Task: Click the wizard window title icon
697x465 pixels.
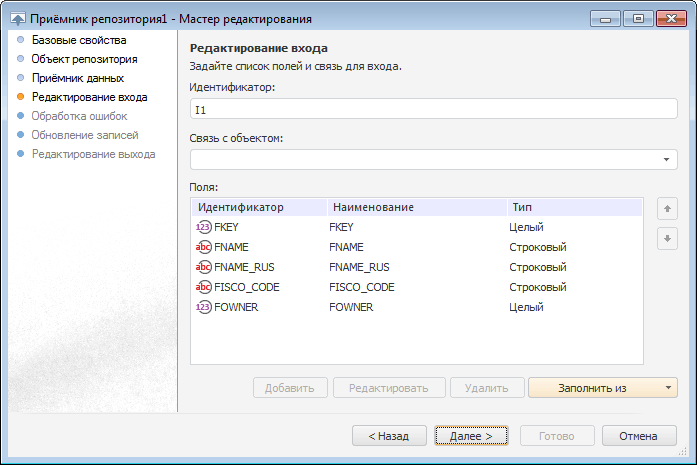Action: click(18, 18)
